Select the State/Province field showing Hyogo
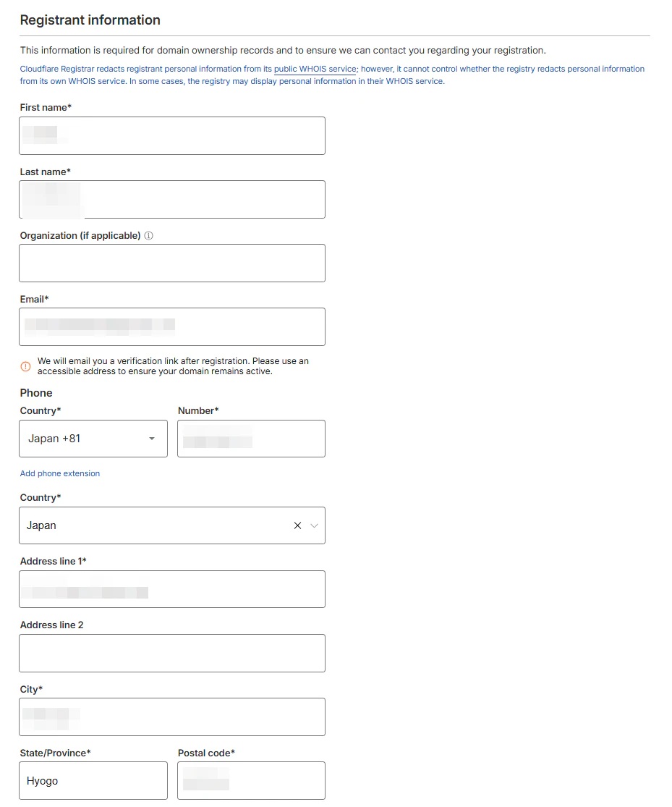The image size is (672, 807). tap(93, 781)
